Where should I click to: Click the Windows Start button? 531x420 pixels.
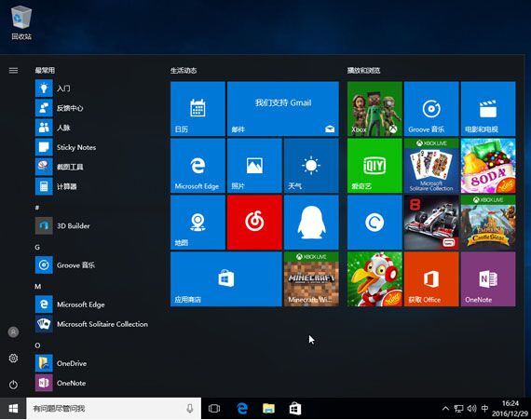(x=13, y=409)
